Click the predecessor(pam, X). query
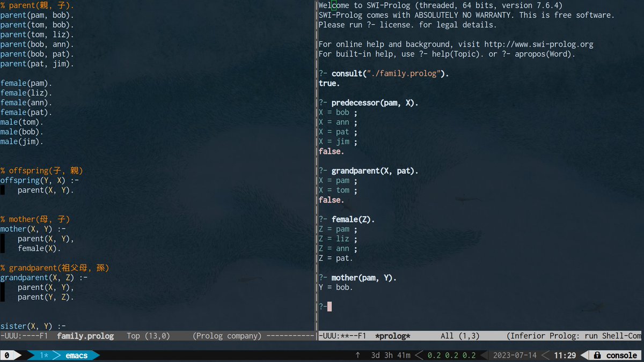The image size is (644, 362). 375,102
